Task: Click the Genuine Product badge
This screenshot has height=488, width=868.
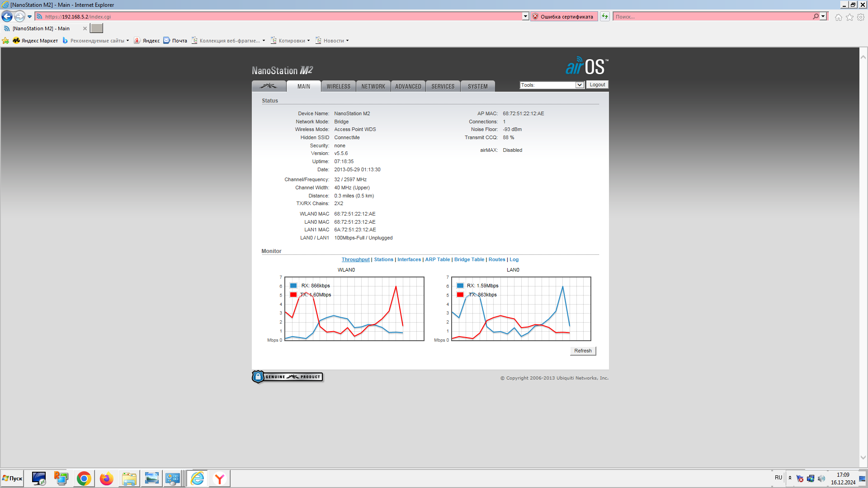Action: (x=288, y=377)
